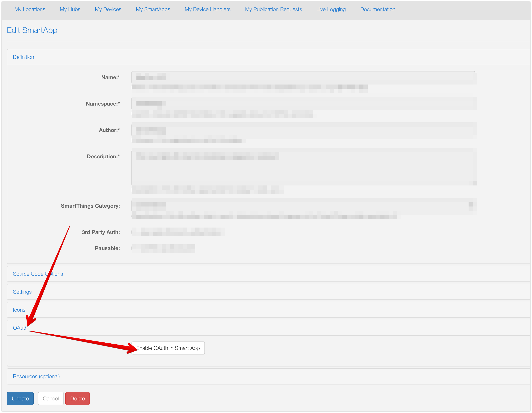Open My Devices in navigation

pyautogui.click(x=108, y=9)
